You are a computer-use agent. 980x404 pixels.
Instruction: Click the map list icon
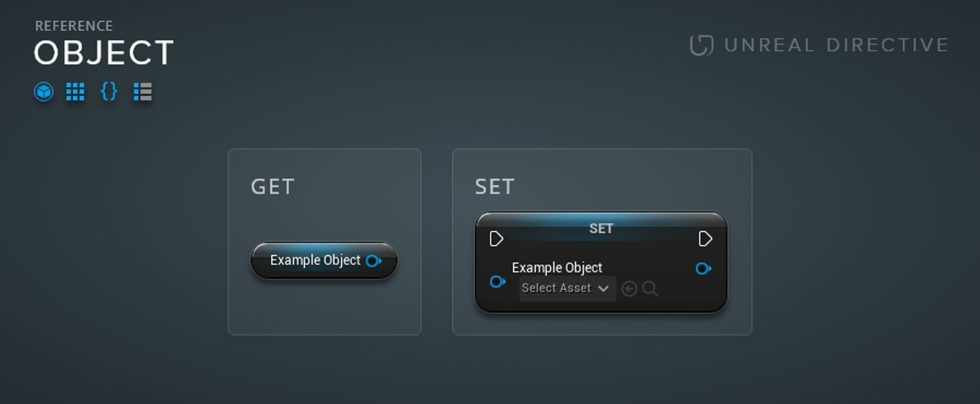(143, 92)
